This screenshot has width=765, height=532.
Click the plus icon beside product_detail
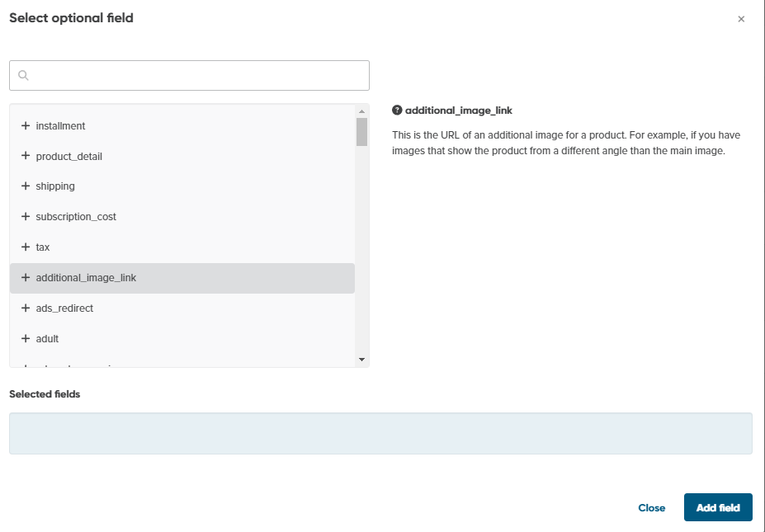tap(26, 157)
